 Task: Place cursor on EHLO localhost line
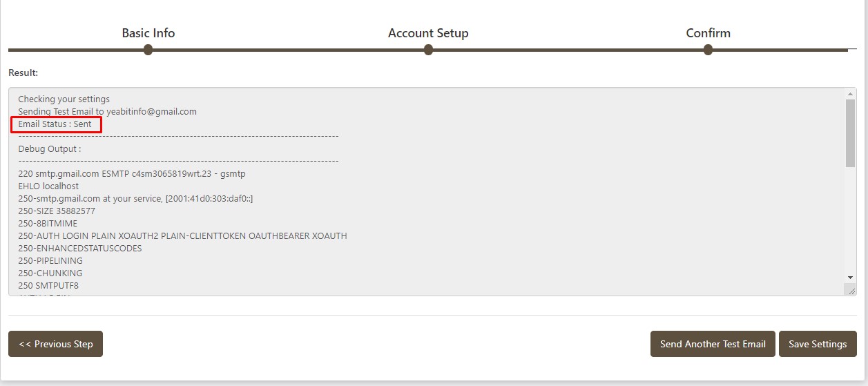tap(48, 186)
